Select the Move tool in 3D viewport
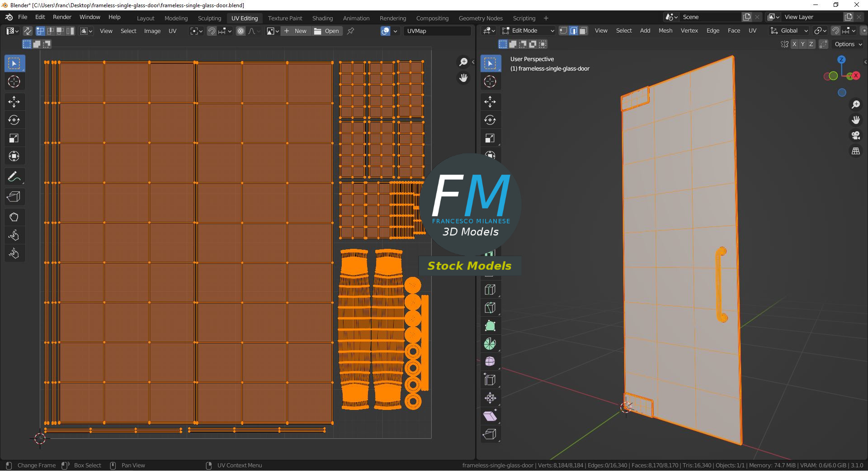 pos(490,102)
